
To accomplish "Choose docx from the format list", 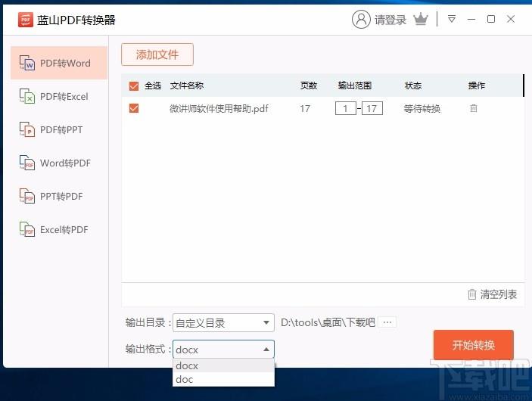I will [223, 365].
